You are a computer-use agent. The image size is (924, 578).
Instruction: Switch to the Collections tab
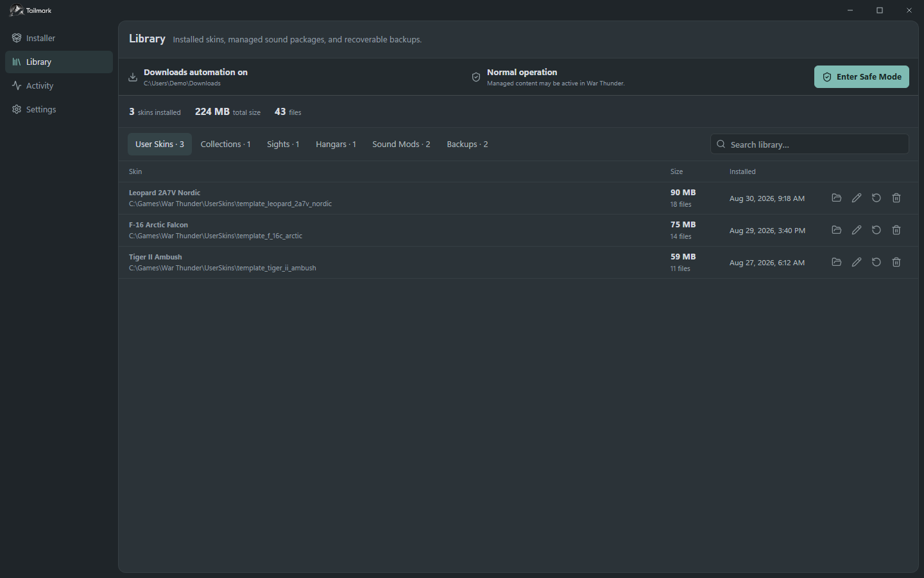[x=225, y=144]
